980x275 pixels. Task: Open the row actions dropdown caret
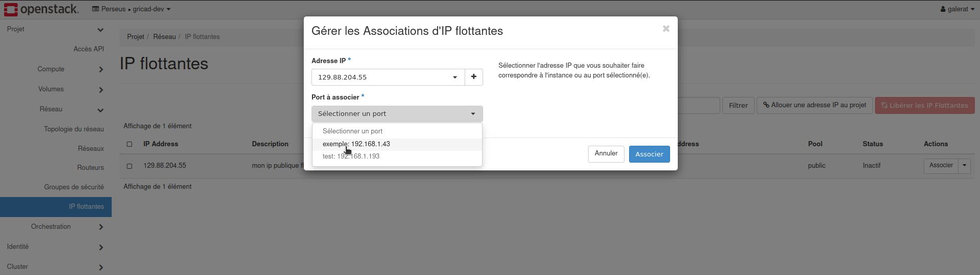[x=965, y=166]
